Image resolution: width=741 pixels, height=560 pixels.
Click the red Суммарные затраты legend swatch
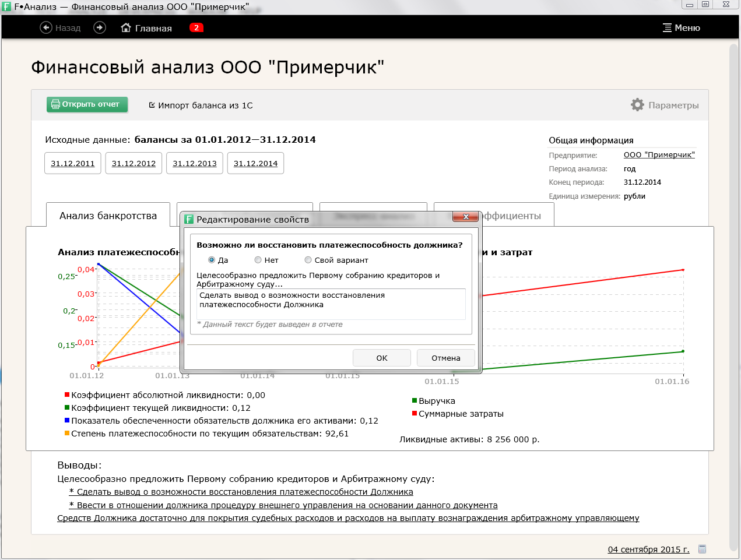click(x=415, y=414)
